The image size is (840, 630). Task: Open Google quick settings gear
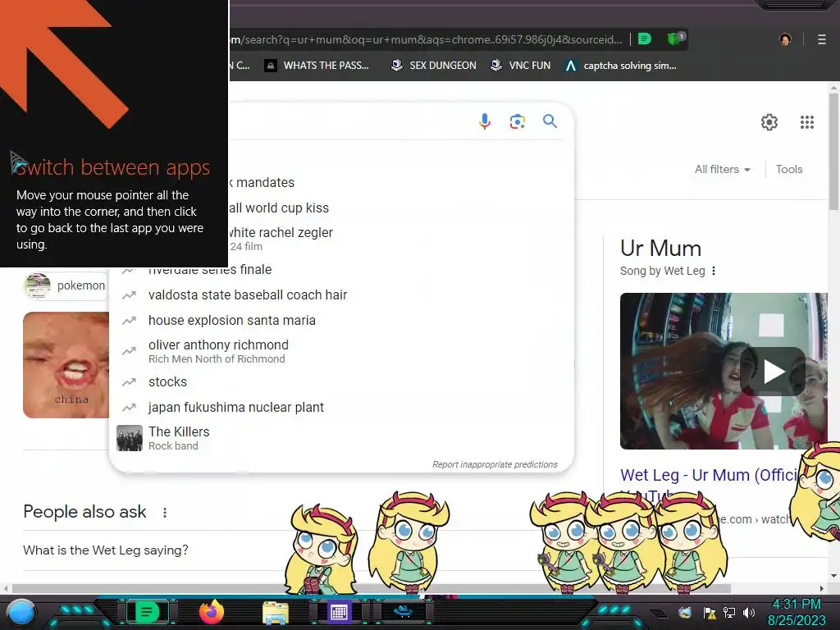tap(769, 122)
